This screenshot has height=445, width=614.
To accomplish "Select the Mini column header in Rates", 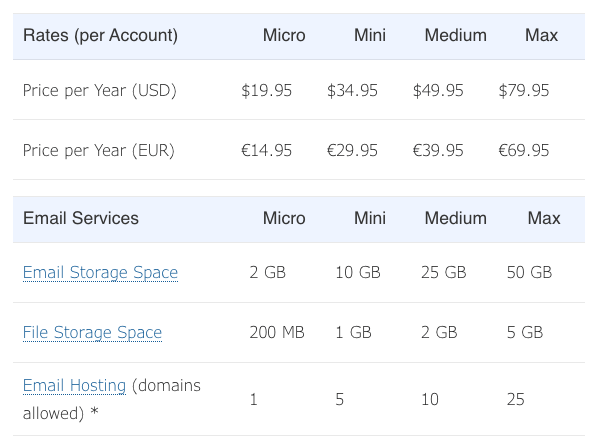I will pyautogui.click(x=370, y=35).
